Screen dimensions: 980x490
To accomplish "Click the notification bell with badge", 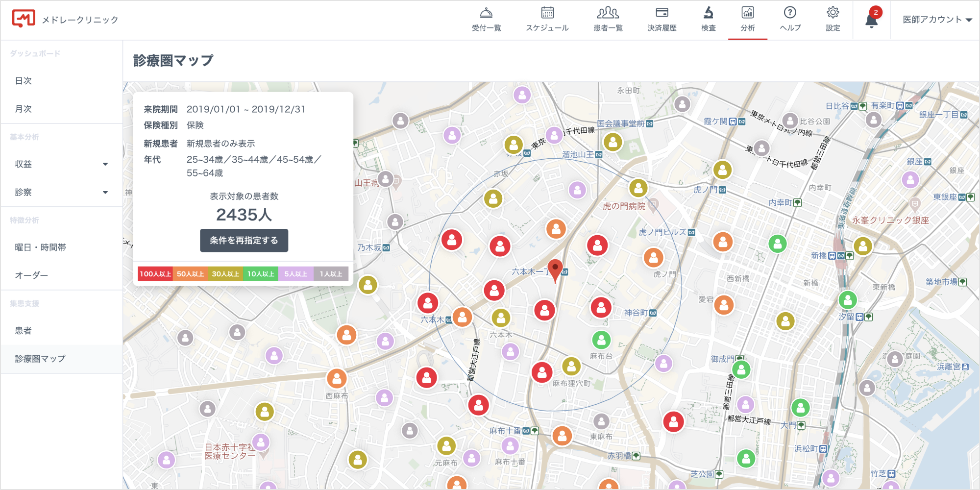I will (872, 20).
